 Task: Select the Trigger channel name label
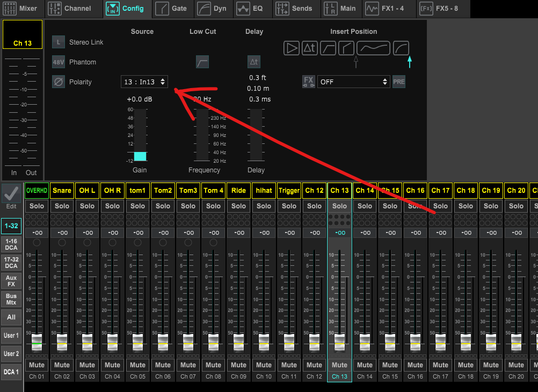point(289,191)
